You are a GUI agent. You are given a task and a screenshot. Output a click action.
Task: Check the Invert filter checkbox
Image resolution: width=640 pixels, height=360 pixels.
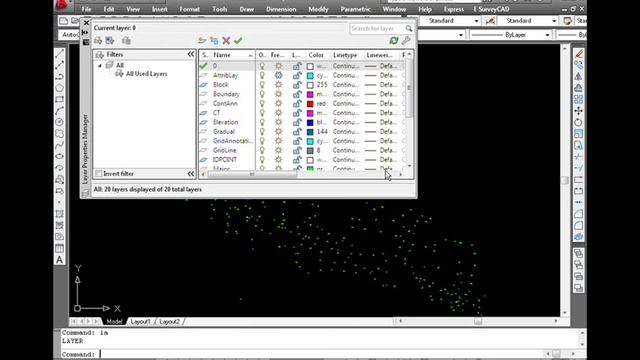99,173
